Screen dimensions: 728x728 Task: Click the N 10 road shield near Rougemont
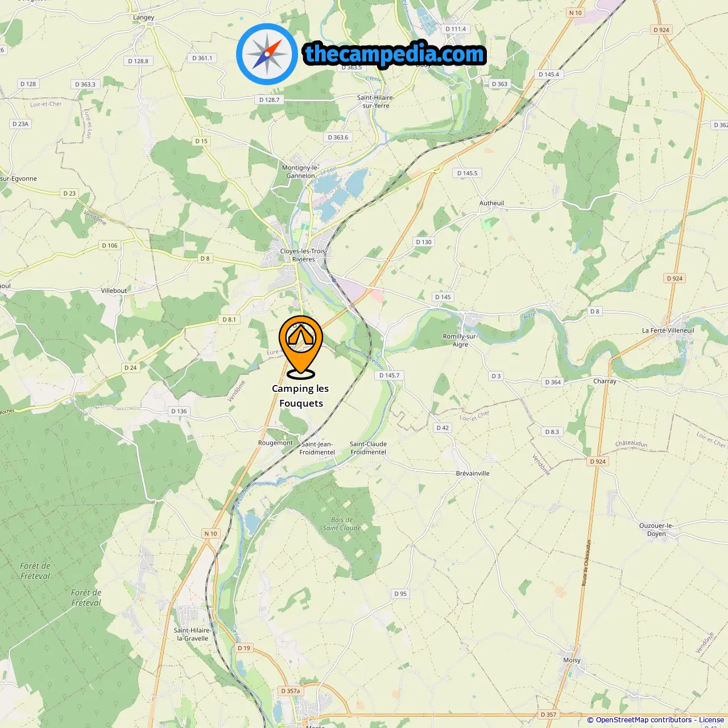tap(211, 533)
